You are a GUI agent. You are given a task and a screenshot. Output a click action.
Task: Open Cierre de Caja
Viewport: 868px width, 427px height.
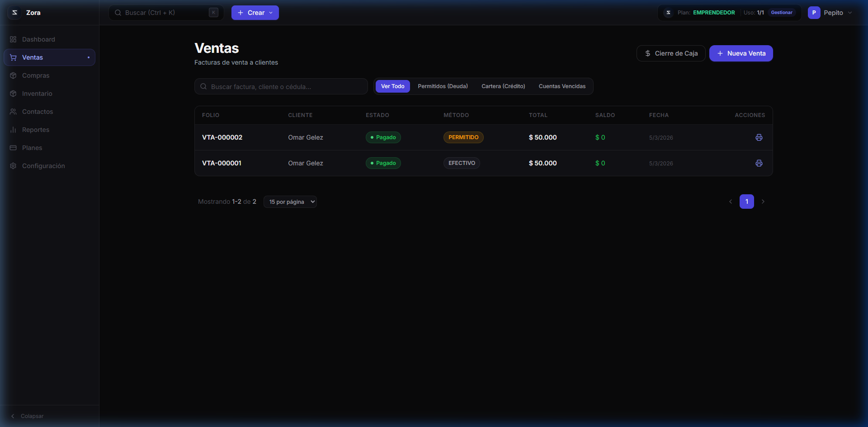pyautogui.click(x=671, y=53)
